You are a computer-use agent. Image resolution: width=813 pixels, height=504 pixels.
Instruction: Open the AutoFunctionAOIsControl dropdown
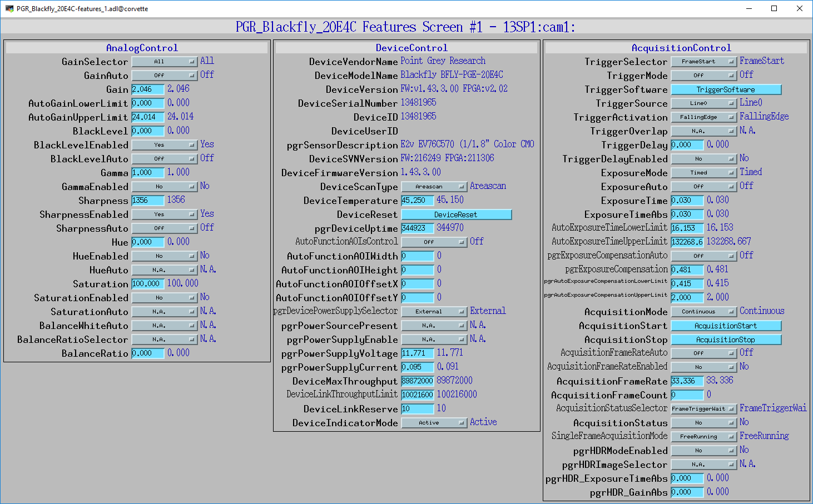434,242
